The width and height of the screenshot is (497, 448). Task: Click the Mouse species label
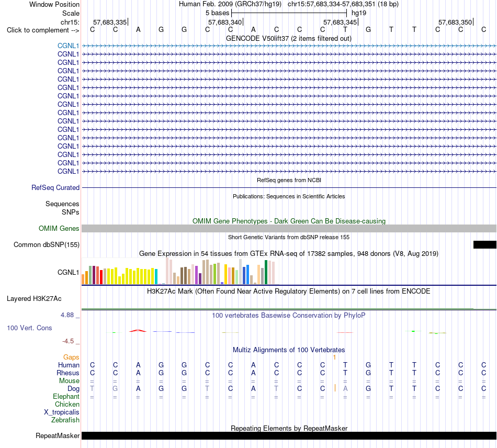(x=69, y=381)
